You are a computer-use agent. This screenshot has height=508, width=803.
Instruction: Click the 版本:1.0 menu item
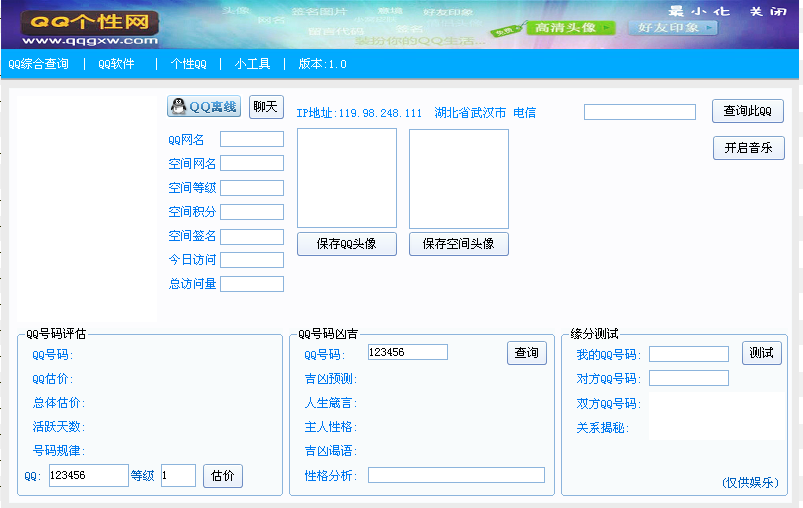(x=322, y=64)
